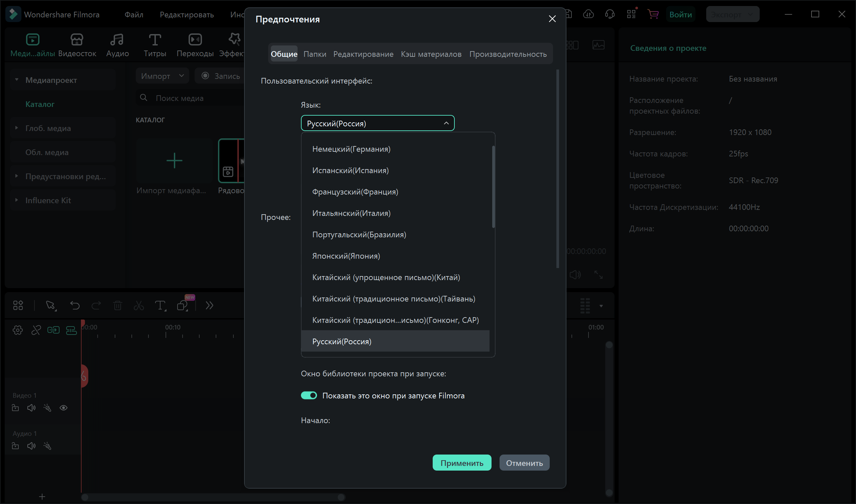Mute the Video 1 track speaker
Screen dimensions: 856x504
coord(31,407)
